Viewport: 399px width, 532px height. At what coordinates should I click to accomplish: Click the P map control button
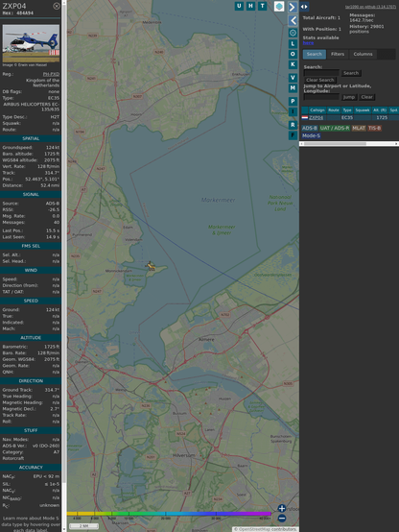point(293,101)
